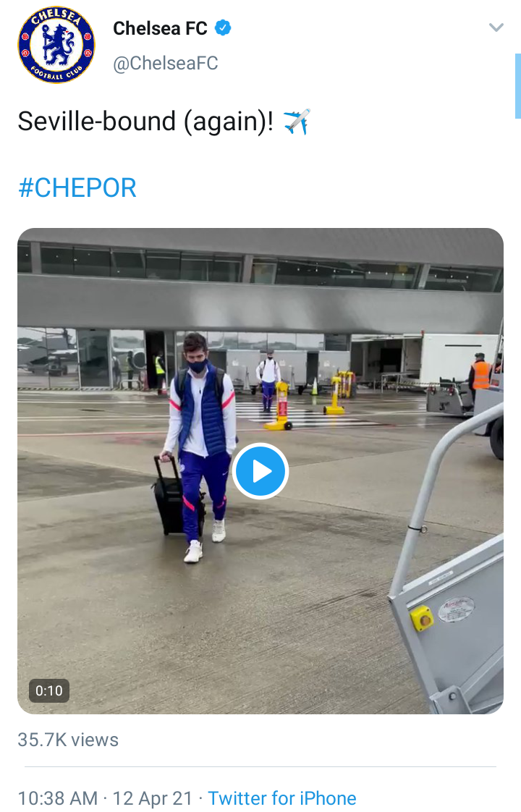This screenshot has height=812, width=521.
Task: Play the video with the center button
Action: pos(260,471)
